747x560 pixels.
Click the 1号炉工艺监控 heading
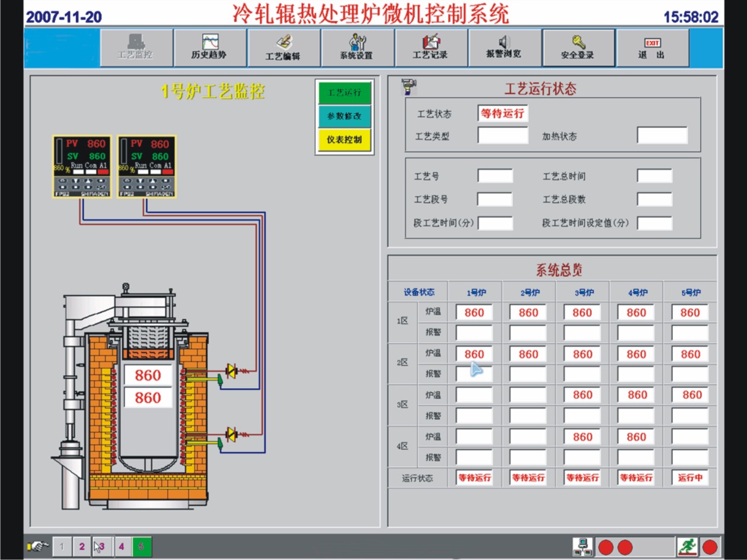click(x=213, y=91)
